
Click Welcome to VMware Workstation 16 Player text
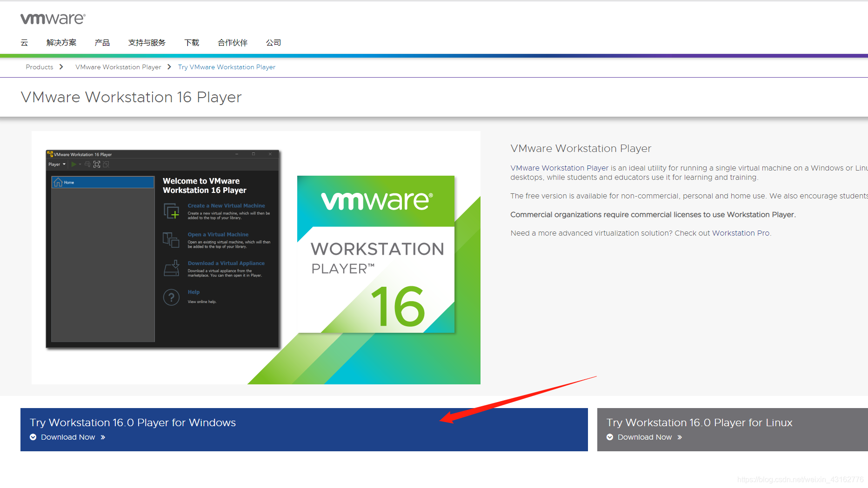204,185
